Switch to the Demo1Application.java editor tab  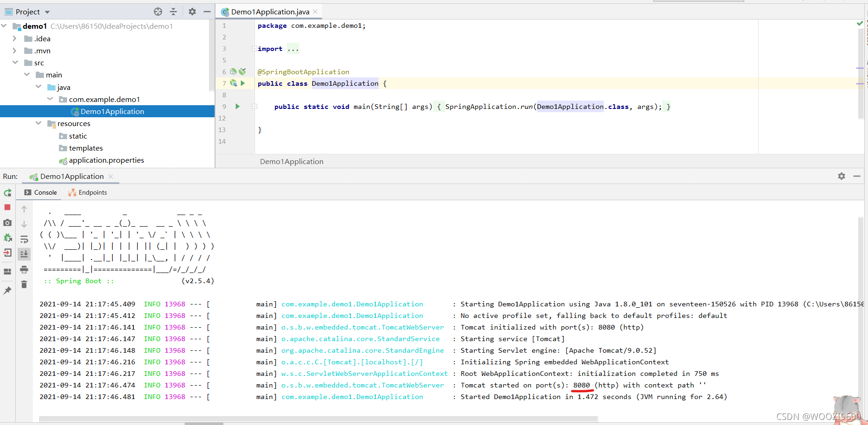point(270,12)
